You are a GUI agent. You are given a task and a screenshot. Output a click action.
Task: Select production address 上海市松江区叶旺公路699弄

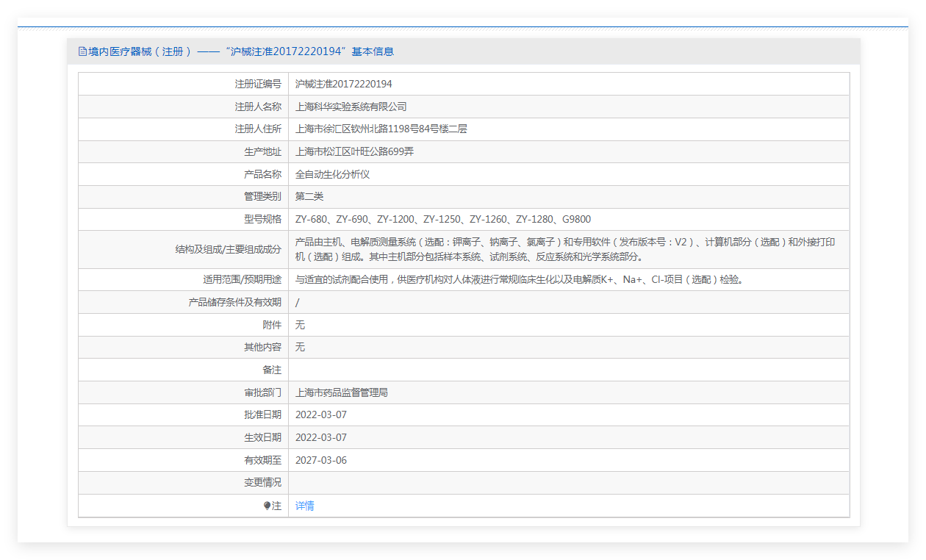coord(355,151)
